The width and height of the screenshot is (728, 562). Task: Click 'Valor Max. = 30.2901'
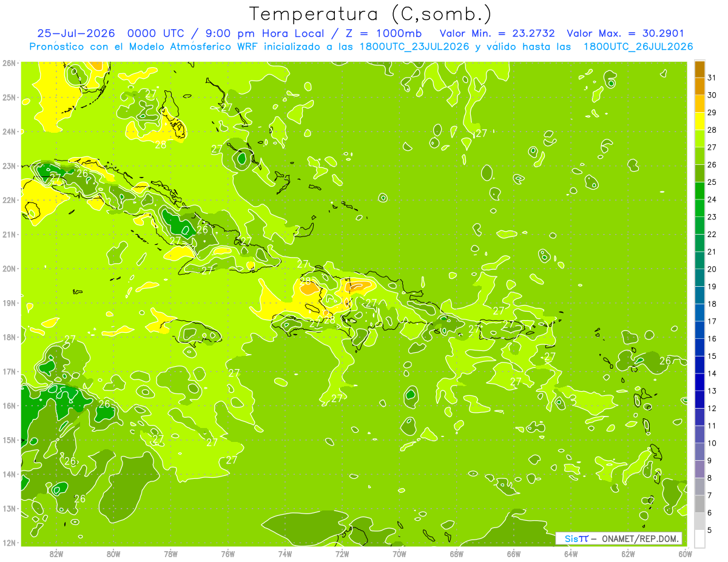coord(626,33)
